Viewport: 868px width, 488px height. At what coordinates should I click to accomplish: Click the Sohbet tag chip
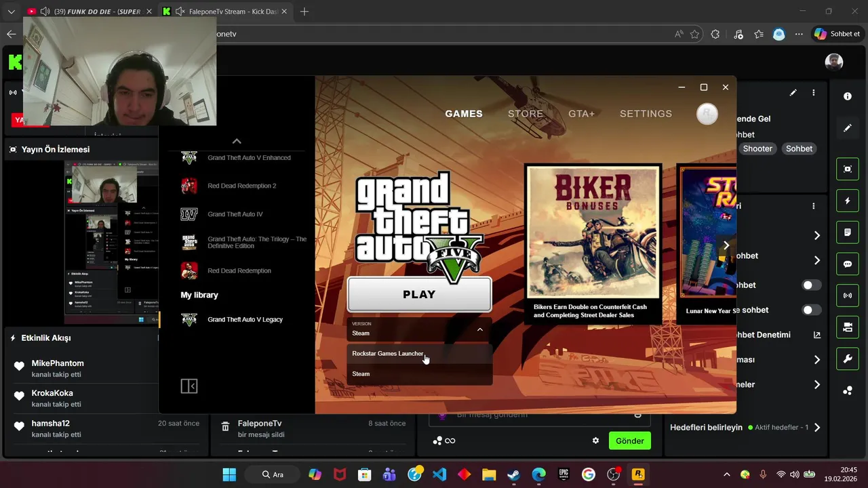[799, 149]
